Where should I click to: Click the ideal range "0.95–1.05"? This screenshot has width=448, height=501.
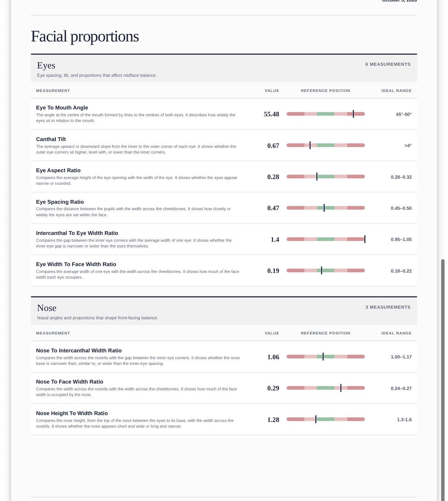coord(401,239)
